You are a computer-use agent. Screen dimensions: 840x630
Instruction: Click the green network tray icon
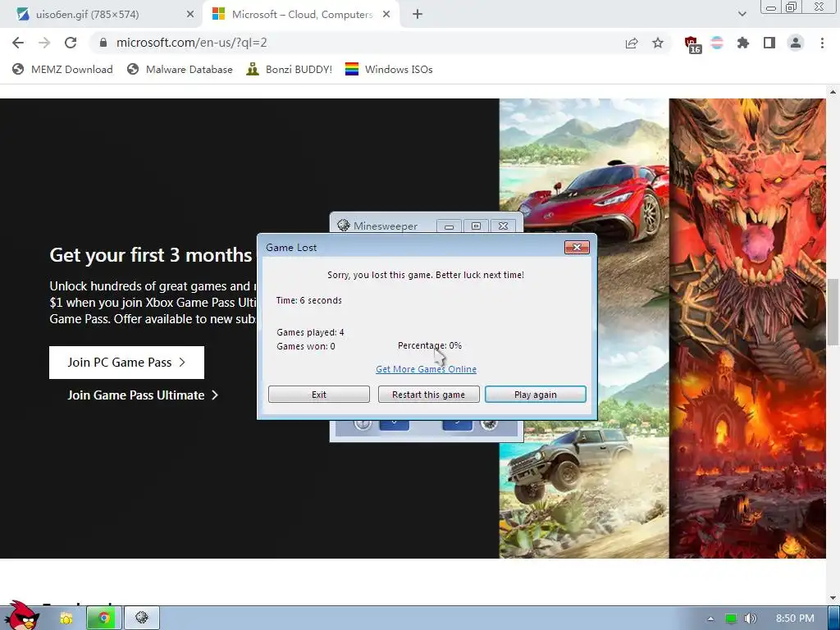730,619
